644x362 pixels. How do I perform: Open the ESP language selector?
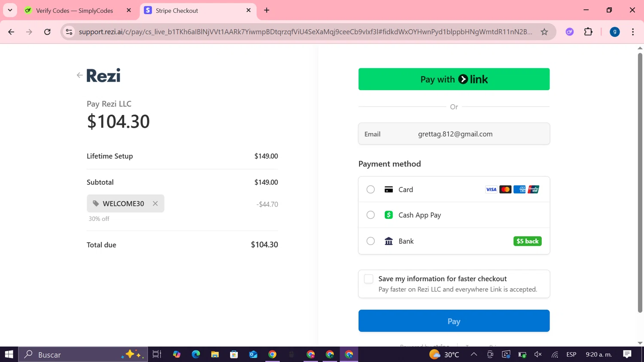pos(571,354)
